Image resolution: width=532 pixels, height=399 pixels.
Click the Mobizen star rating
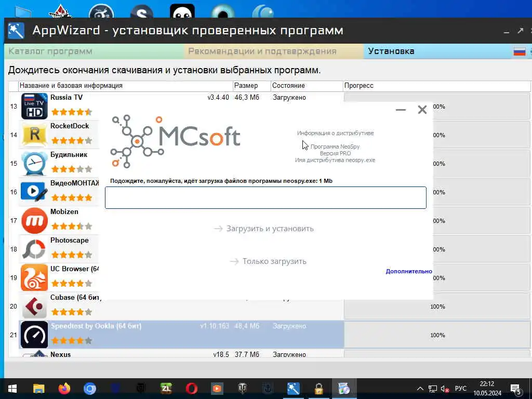pyautogui.click(x=72, y=226)
